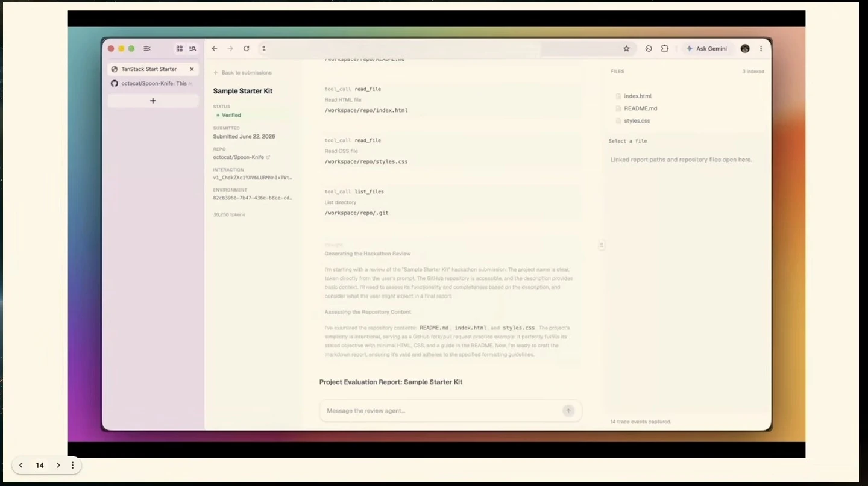This screenshot has height=486, width=868.
Task: Click the panel divider grip handle
Action: 602,245
